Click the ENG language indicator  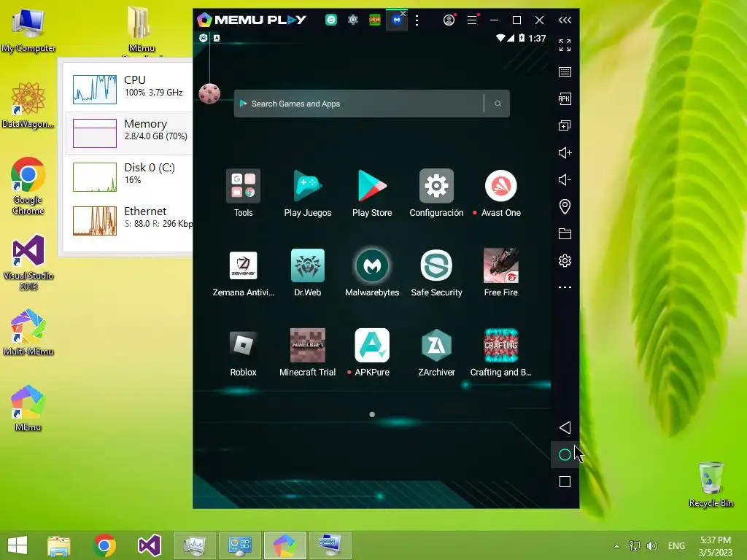tap(676, 546)
